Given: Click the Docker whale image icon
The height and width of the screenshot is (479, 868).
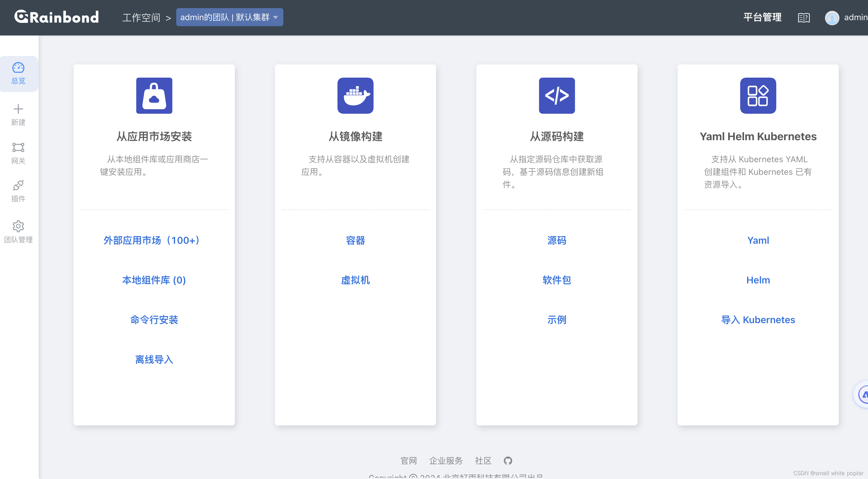Looking at the screenshot, I should point(355,96).
